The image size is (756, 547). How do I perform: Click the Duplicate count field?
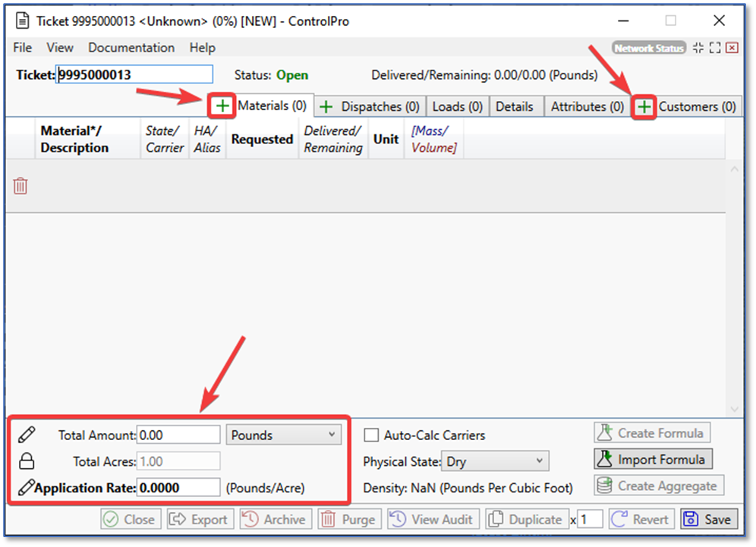click(x=591, y=520)
